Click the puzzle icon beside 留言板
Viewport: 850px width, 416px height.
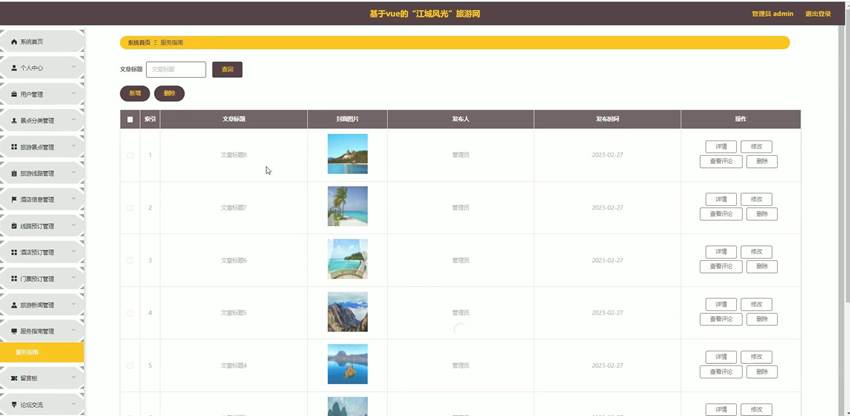pyautogui.click(x=14, y=378)
